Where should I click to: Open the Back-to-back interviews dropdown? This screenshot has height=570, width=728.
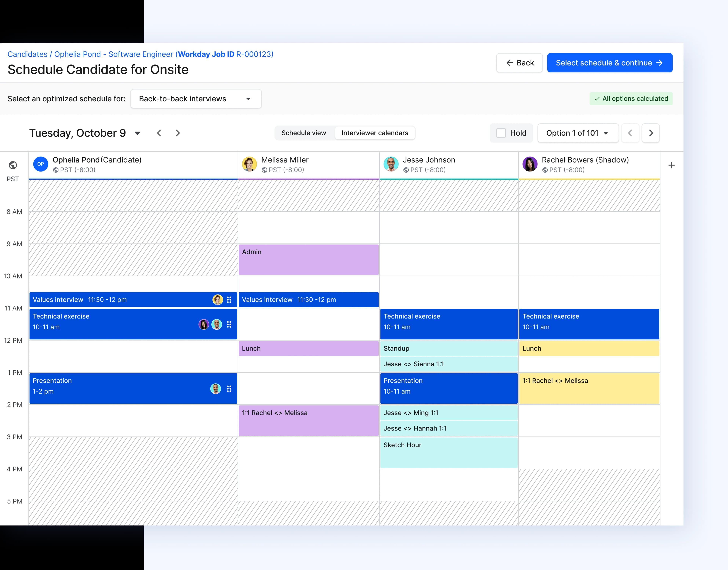coord(196,99)
